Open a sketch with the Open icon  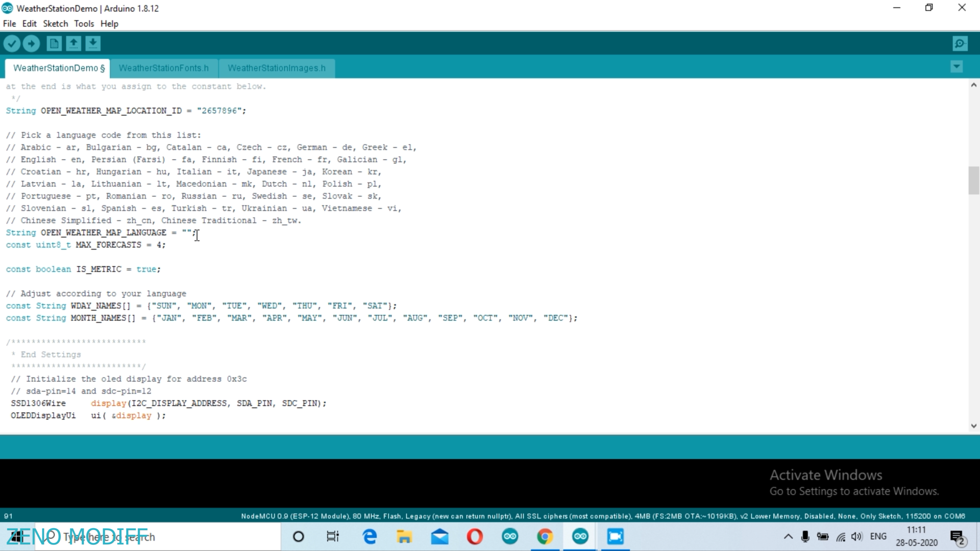(x=73, y=43)
